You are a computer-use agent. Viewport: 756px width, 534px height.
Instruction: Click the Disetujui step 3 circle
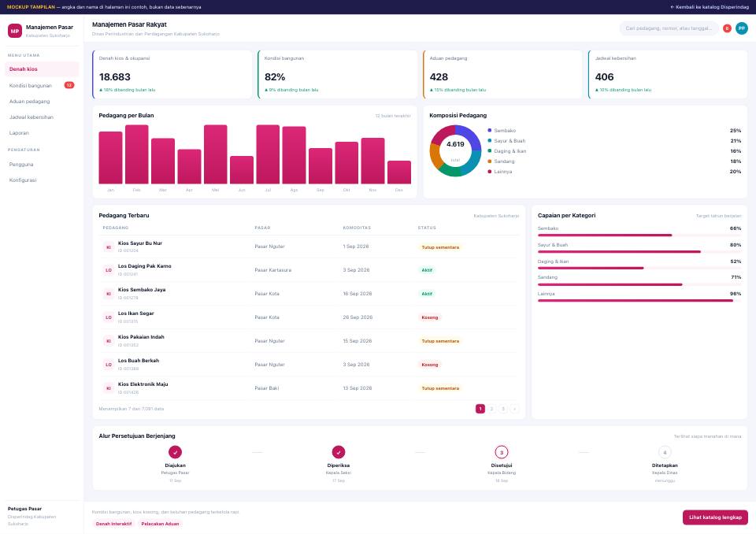pos(502,452)
